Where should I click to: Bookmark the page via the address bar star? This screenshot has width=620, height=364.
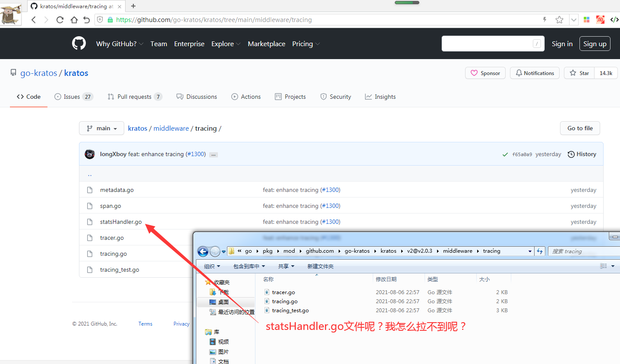[559, 19]
